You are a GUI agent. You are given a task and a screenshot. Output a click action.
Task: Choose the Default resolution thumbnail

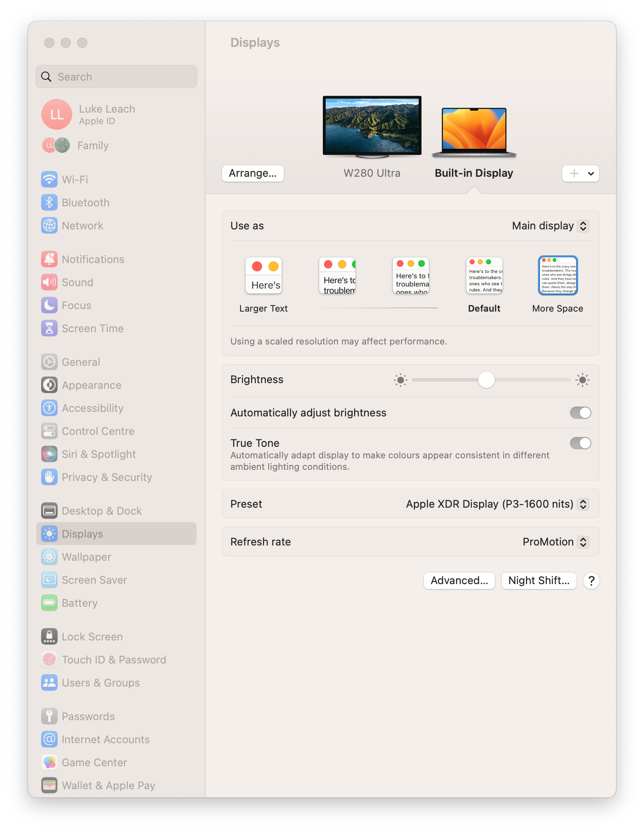[484, 275]
